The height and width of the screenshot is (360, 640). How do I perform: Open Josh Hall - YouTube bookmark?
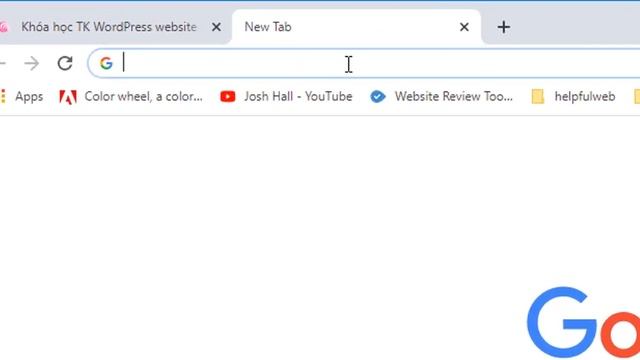pyautogui.click(x=286, y=97)
